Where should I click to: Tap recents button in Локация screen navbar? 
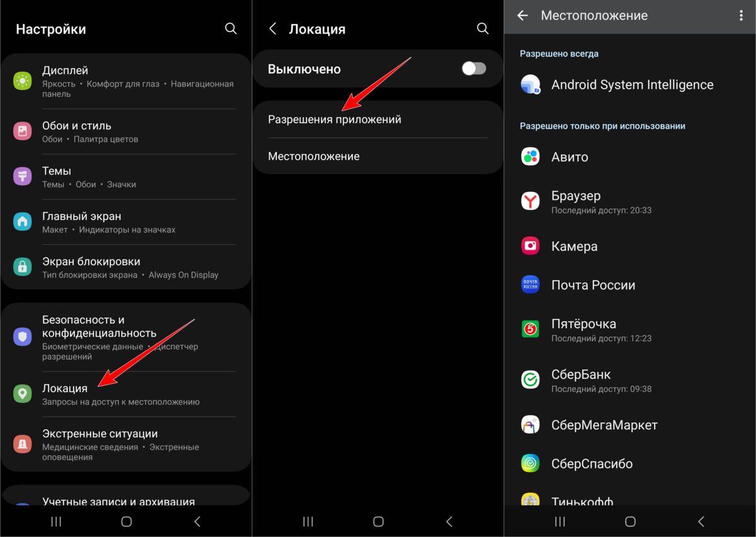click(x=307, y=521)
